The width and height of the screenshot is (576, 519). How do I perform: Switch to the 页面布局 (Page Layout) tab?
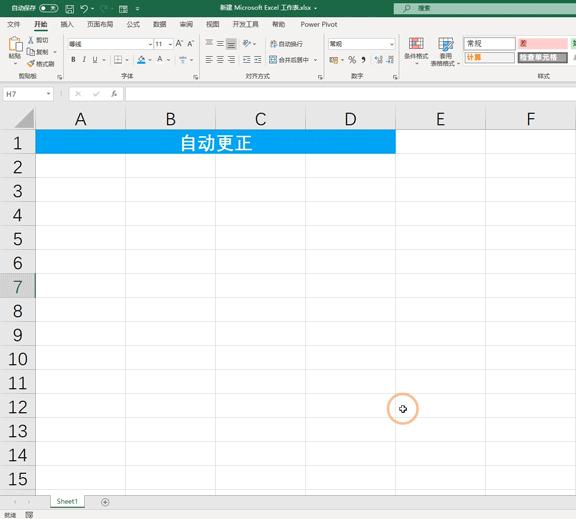pos(100,24)
